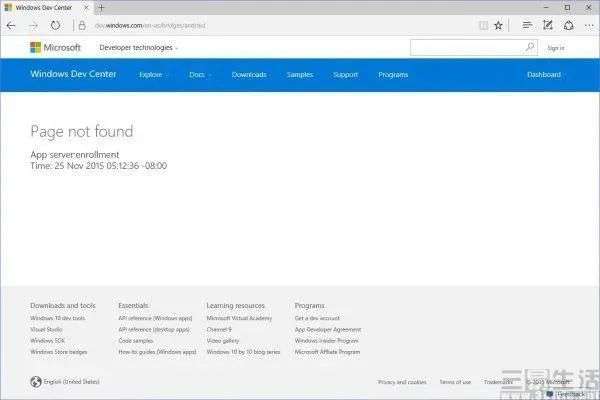600x400 pixels.
Task: Open Windows Store badges footer link
Action: pos(59,352)
